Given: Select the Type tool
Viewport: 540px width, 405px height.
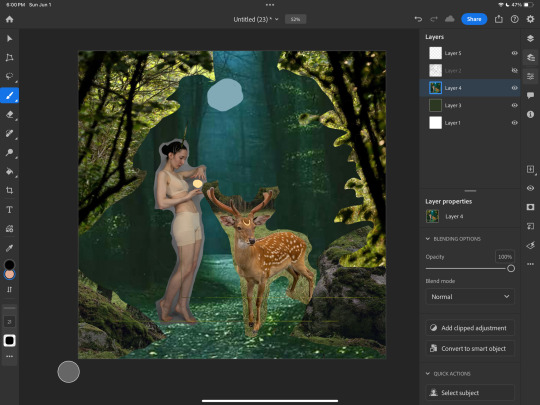Looking at the screenshot, I should pyautogui.click(x=10, y=209).
